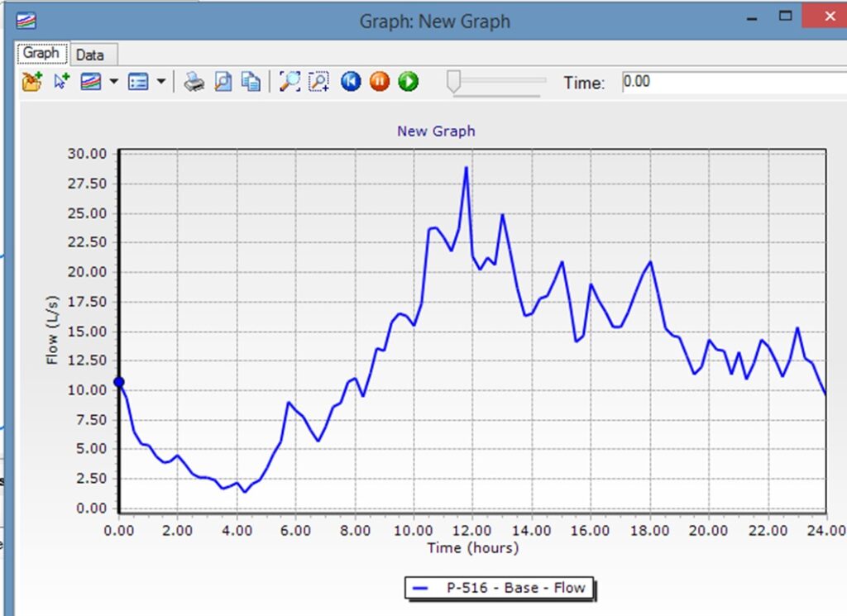Click the P-516 - Base - Flow legend entry

[x=500, y=588]
